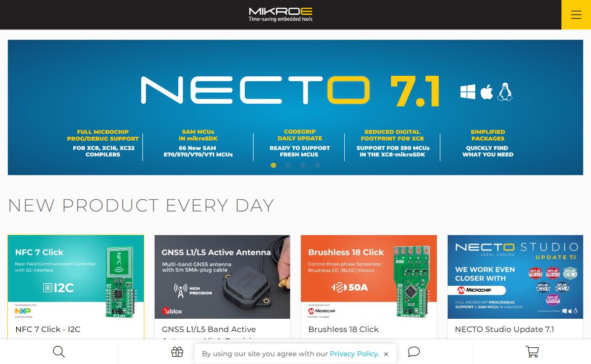Click the Linux penguin on NECTO banner
The image size is (591, 364).
click(505, 92)
